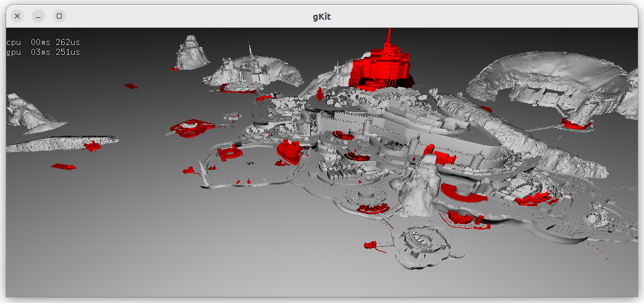The width and height of the screenshot is (644, 303).
Task: Pick the small red object near the bottom arena
Action: point(371,245)
